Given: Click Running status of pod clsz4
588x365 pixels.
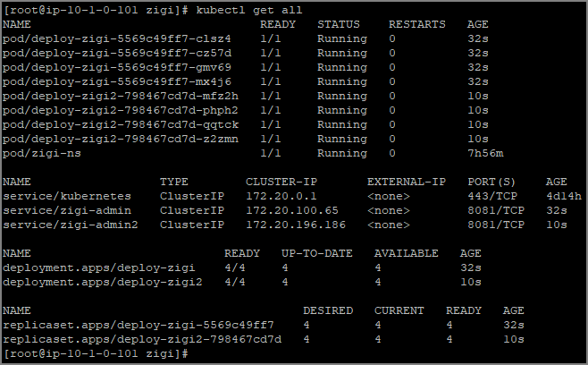Looking at the screenshot, I should point(342,38).
